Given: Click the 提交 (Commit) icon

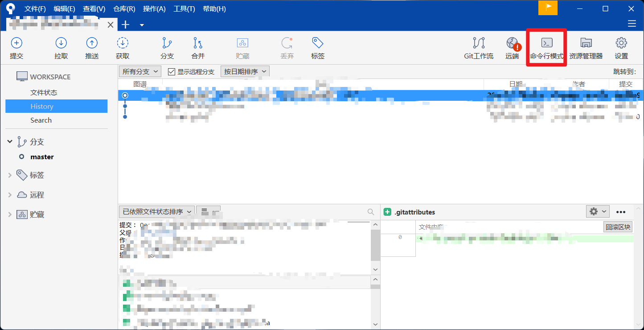Looking at the screenshot, I should coord(16,47).
